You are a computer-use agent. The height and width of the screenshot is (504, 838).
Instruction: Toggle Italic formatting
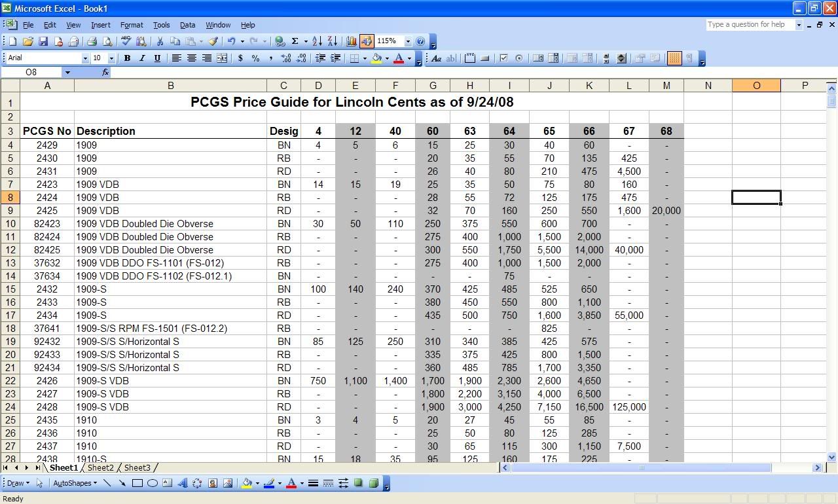[x=142, y=58]
